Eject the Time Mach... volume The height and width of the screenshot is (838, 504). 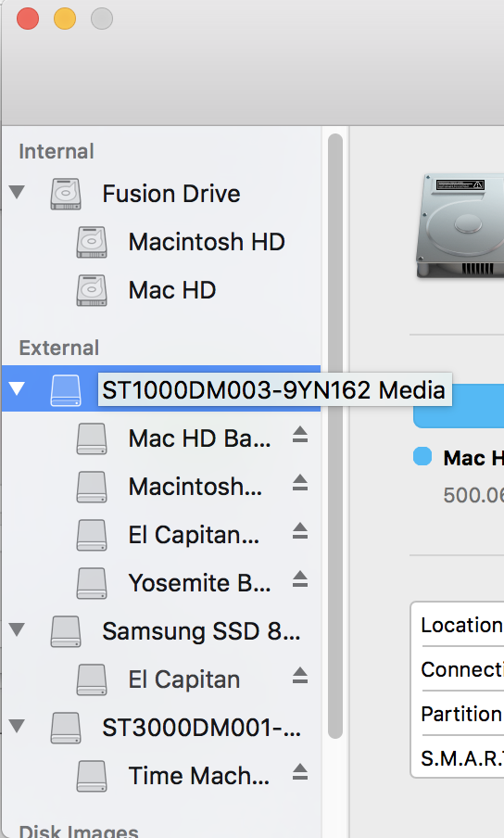(x=300, y=772)
